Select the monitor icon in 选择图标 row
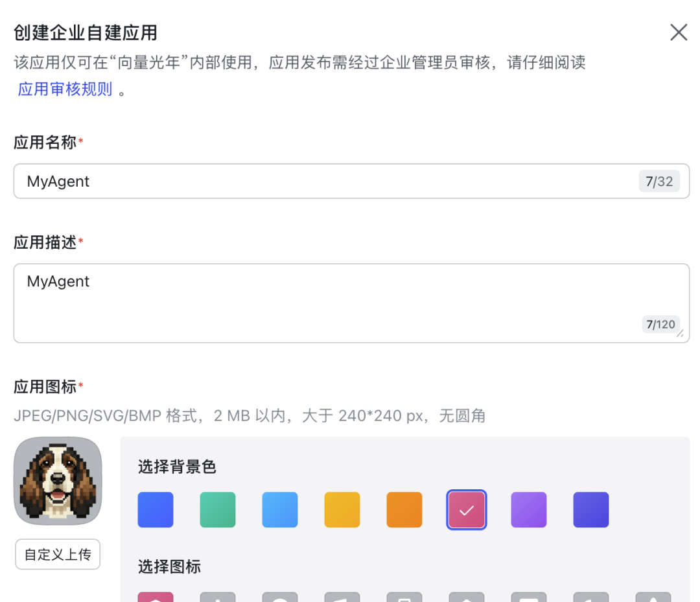This screenshot has height=602, width=700. pos(529,596)
